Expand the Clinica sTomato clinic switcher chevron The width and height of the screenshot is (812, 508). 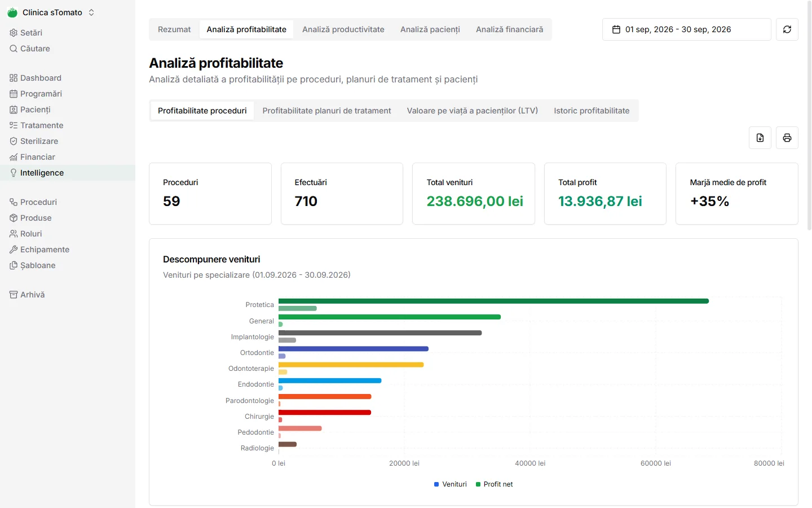(91, 12)
